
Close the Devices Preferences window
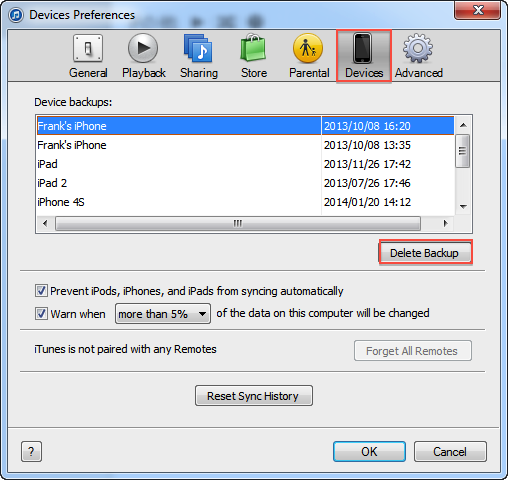click(477, 10)
